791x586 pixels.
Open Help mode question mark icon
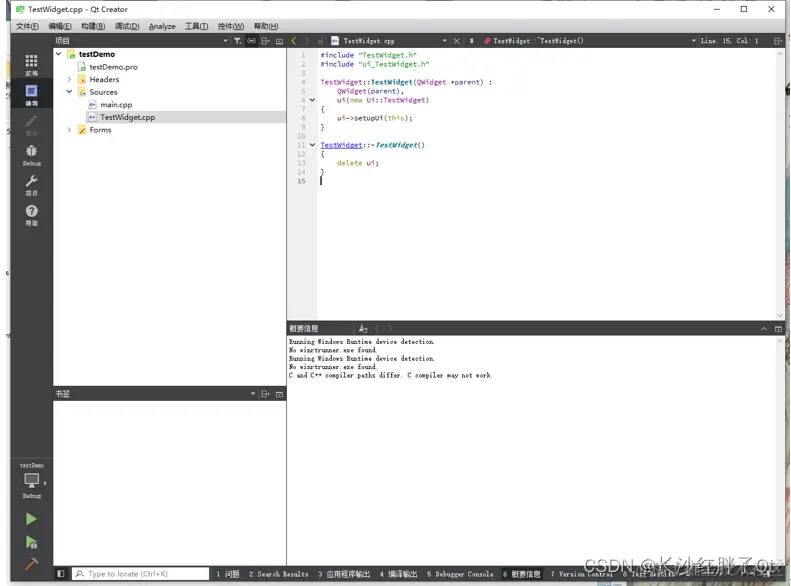click(x=31, y=215)
